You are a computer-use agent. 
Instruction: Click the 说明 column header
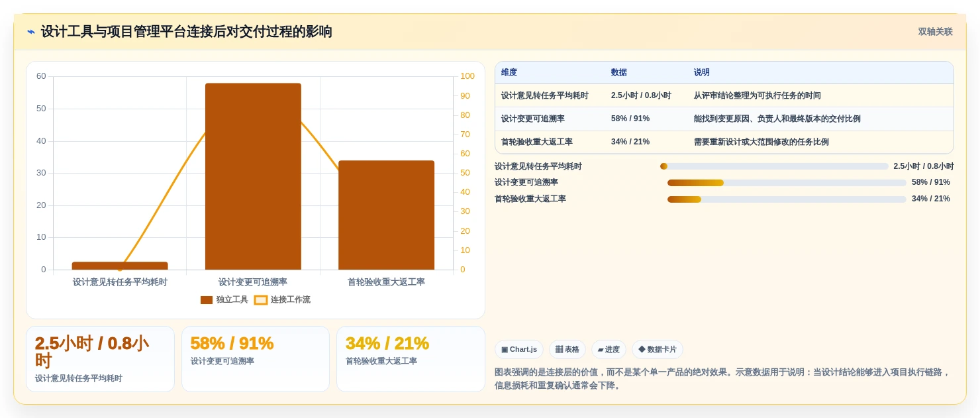[x=702, y=73]
